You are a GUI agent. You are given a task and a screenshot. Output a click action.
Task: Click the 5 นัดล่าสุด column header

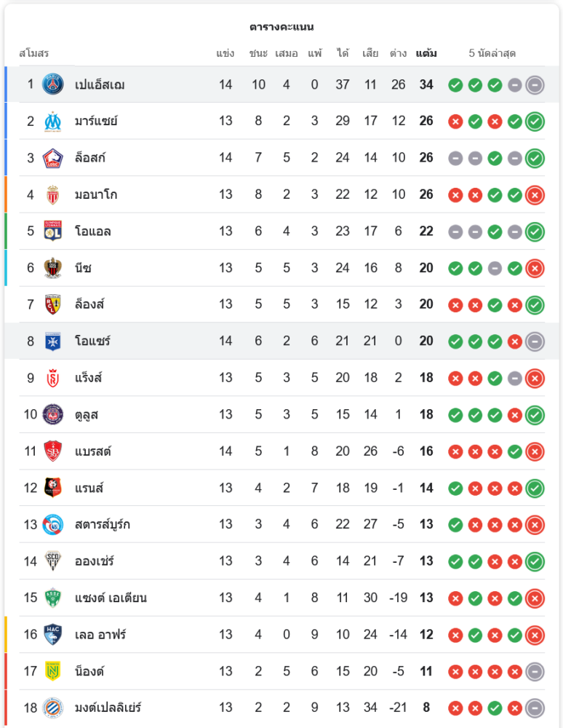[492, 53]
